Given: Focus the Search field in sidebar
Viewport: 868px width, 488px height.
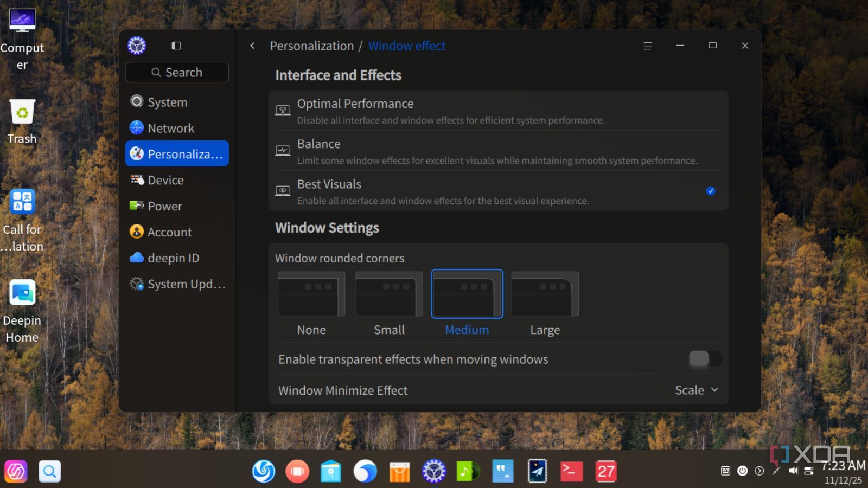Looking at the screenshot, I should pos(177,72).
